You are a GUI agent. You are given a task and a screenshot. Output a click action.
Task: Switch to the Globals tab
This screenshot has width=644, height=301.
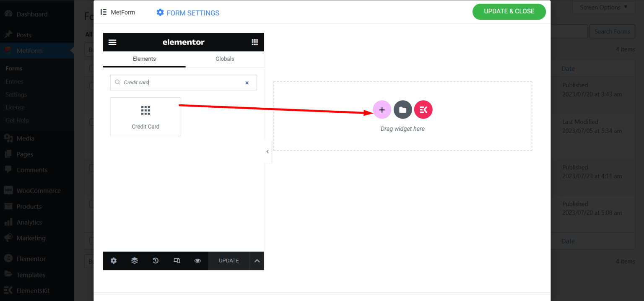[x=225, y=59]
